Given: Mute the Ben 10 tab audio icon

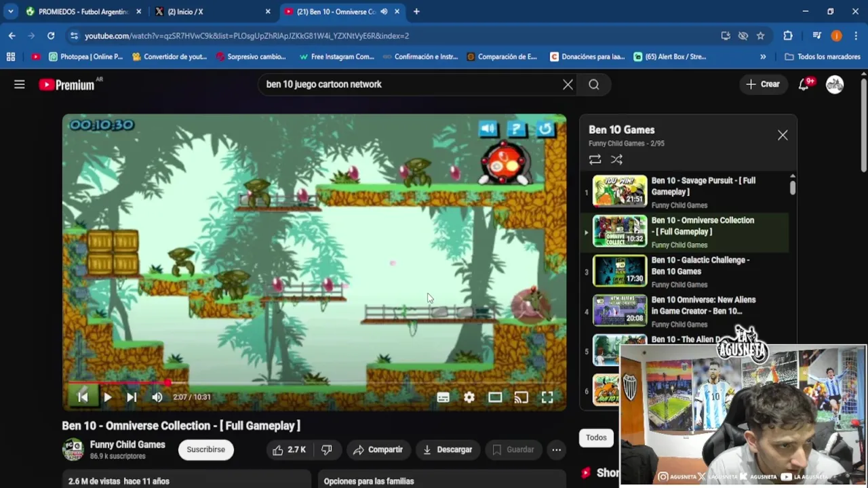Looking at the screenshot, I should tap(384, 12).
